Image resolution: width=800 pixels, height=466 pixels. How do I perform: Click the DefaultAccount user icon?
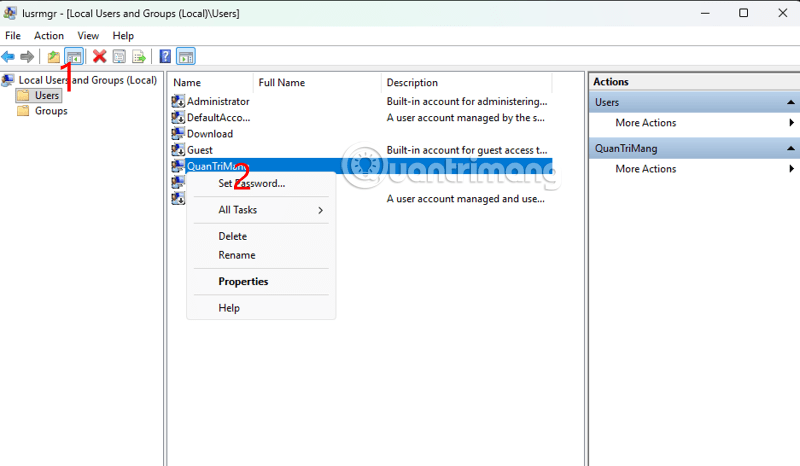[x=178, y=117]
